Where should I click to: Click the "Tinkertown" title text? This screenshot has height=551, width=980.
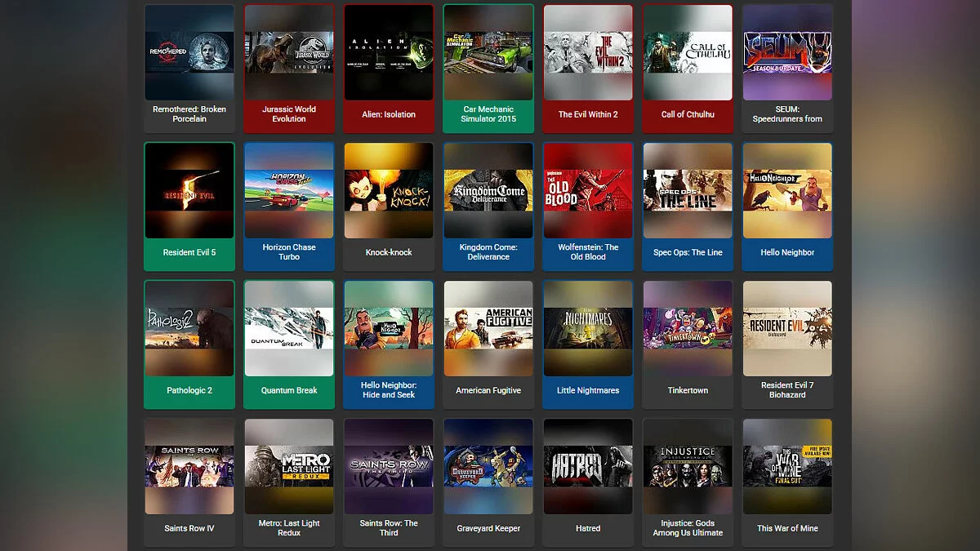click(688, 390)
